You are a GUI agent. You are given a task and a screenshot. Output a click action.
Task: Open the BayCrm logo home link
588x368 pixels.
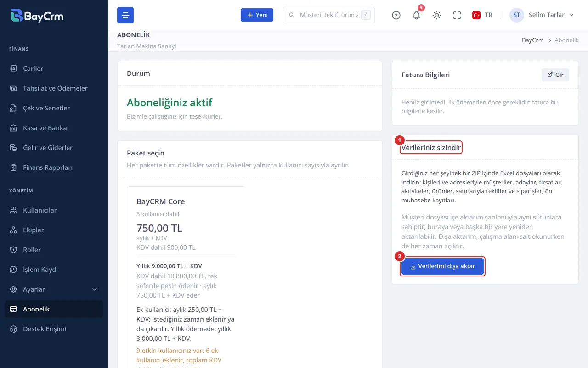[37, 16]
